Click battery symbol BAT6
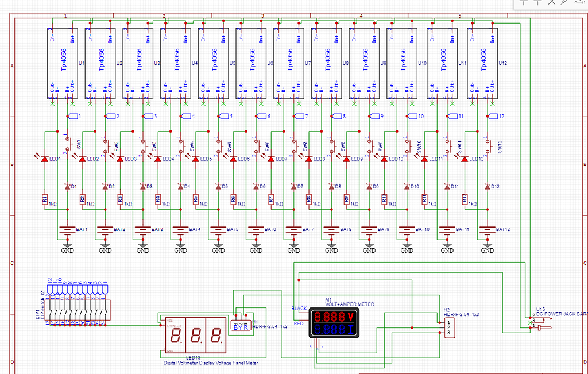This screenshot has height=374, width=588. point(256,229)
